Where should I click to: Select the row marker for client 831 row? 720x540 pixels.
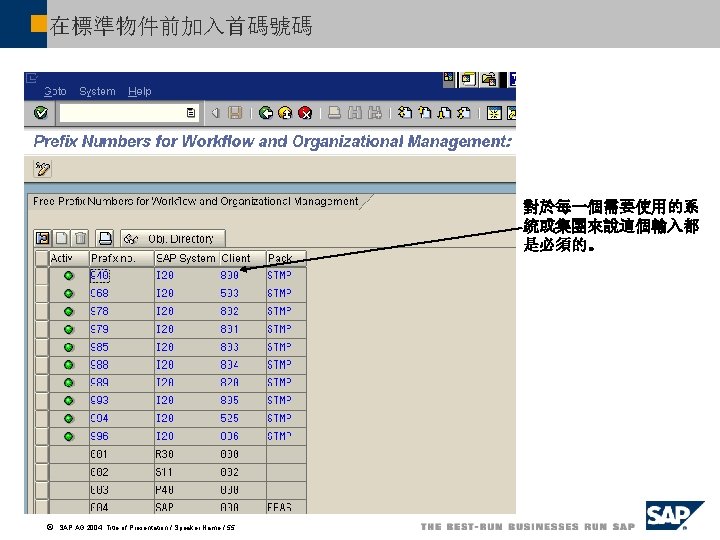(42, 329)
